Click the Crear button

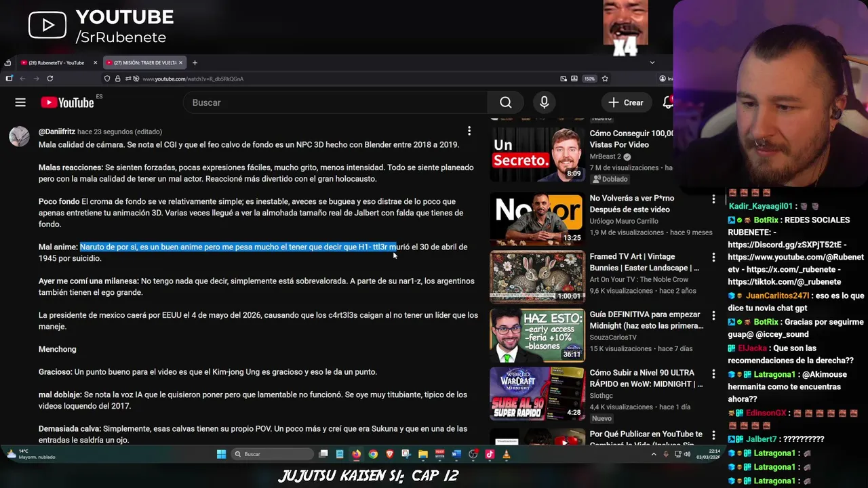pyautogui.click(x=625, y=102)
